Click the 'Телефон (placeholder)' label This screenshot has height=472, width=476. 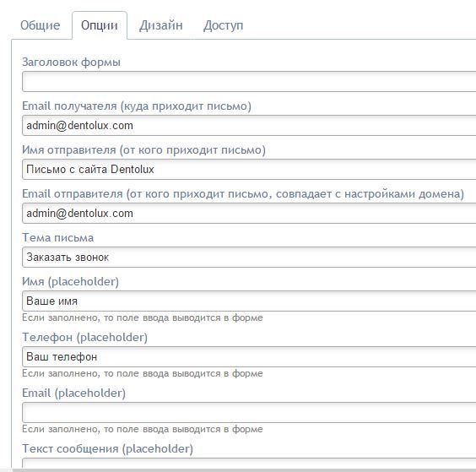85,337
